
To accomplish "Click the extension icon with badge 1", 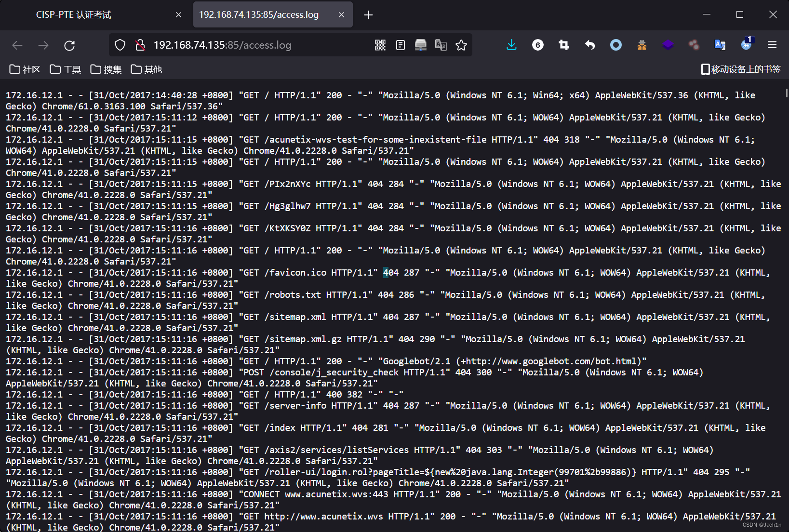I will [x=746, y=44].
